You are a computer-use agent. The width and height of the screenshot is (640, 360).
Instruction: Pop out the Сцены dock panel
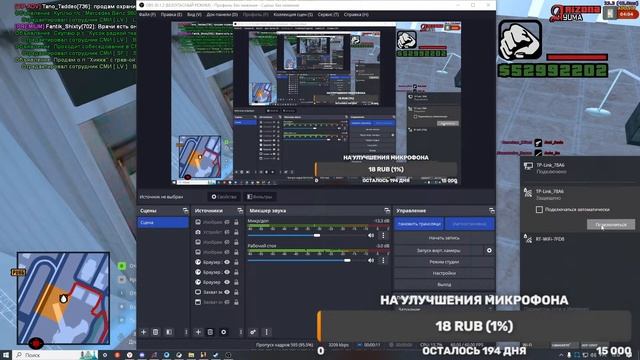pos(185,211)
